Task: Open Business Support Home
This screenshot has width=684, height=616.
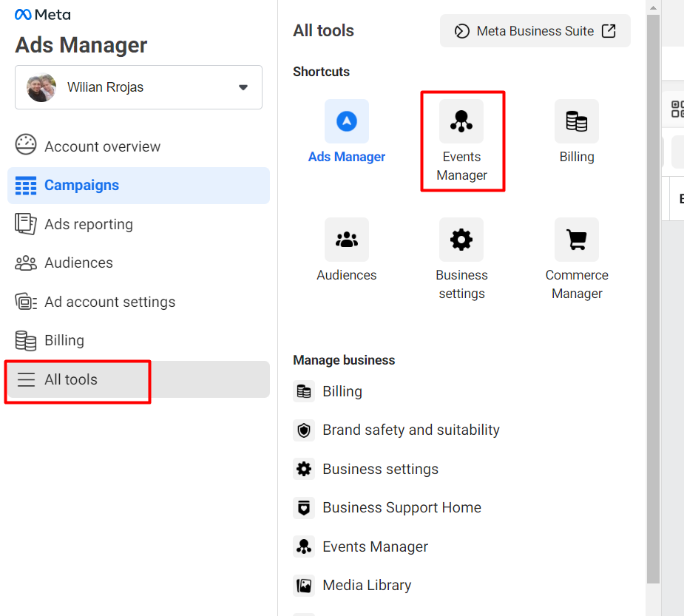Action: pos(402,508)
